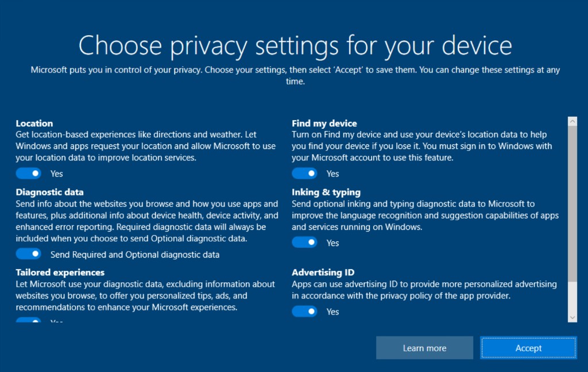
Task: Open the Learn more button
Action: click(x=424, y=348)
